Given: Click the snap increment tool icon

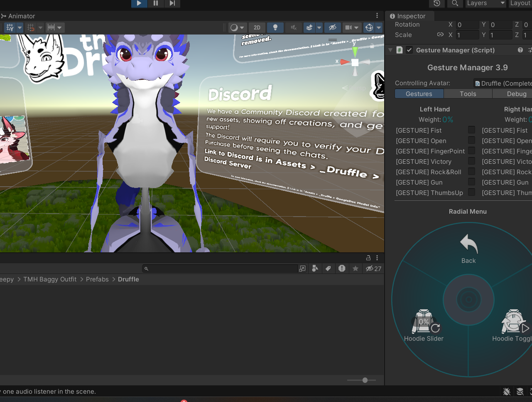Looking at the screenshot, I should 31,27.
